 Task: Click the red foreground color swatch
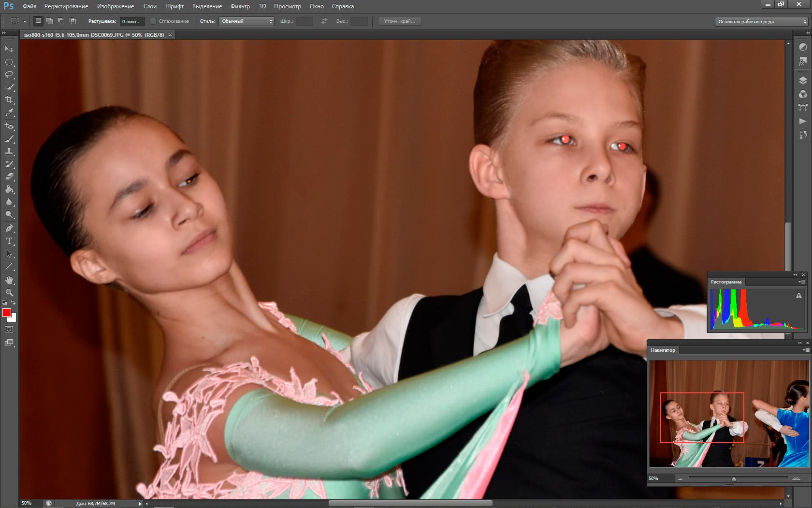pos(7,313)
